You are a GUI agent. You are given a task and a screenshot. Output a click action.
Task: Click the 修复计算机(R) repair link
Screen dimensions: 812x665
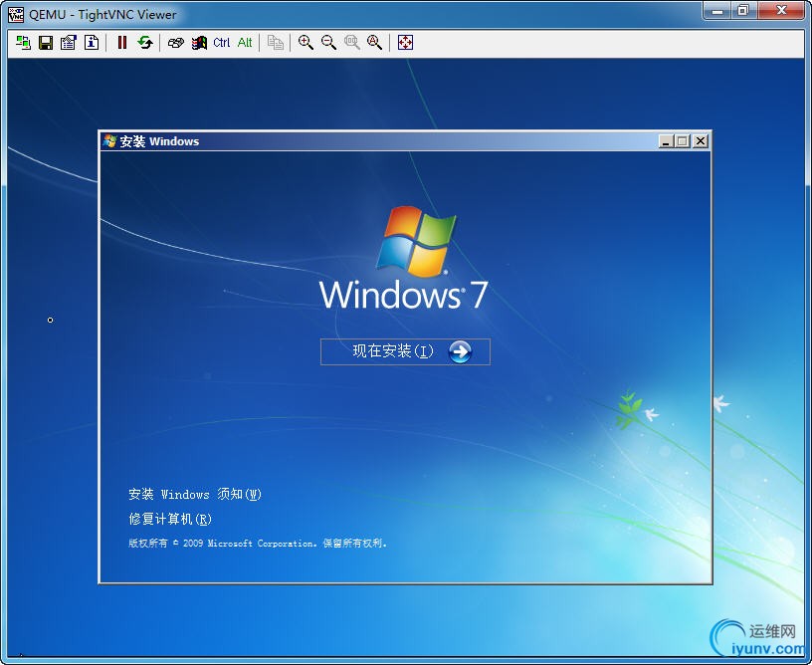point(170,519)
